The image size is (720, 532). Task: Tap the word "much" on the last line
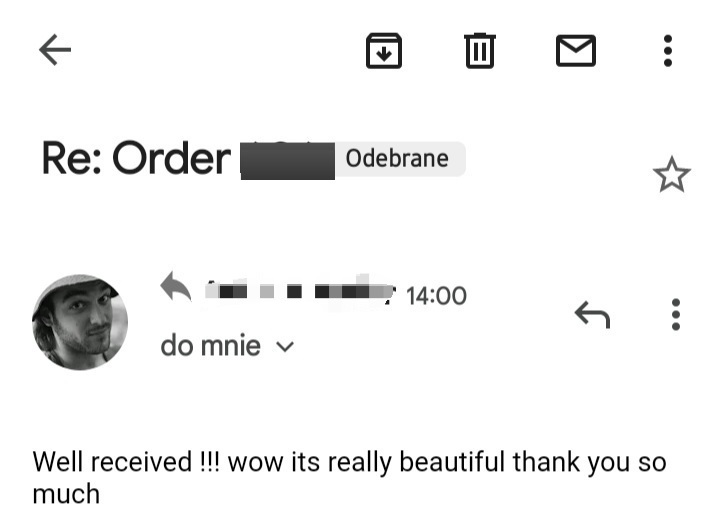click(x=66, y=494)
